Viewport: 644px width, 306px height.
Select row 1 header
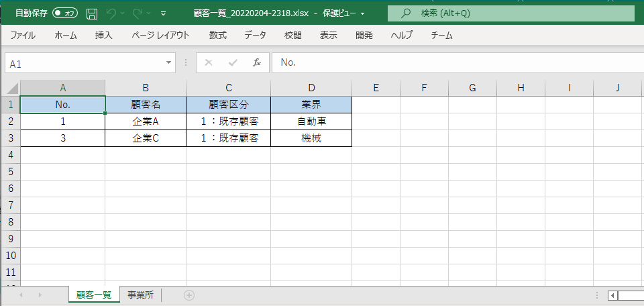pyautogui.click(x=11, y=104)
